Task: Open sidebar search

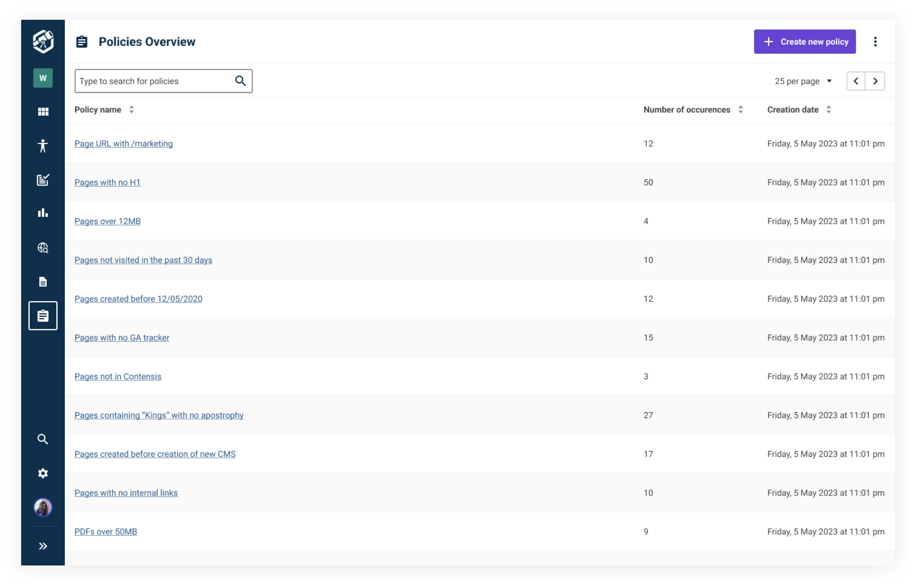Action: [x=43, y=439]
